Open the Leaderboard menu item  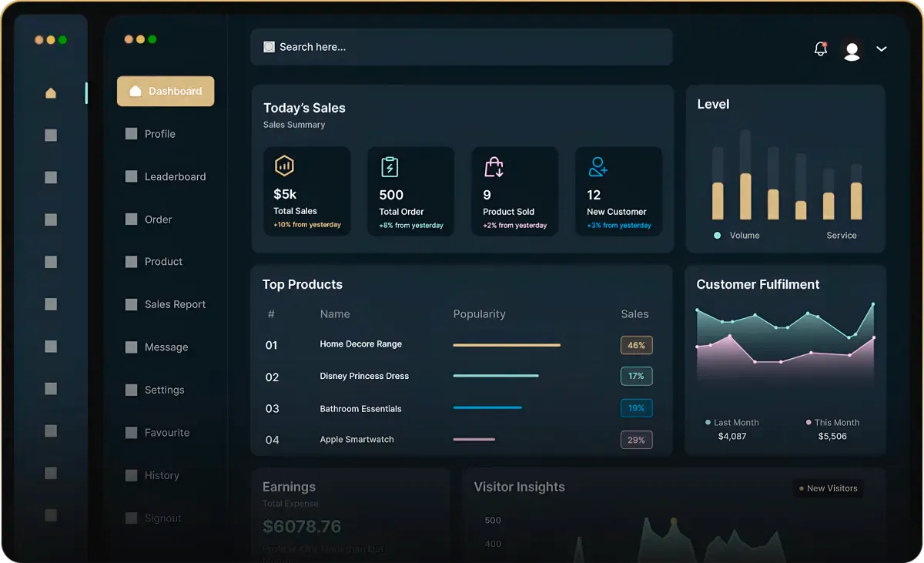[166, 176]
